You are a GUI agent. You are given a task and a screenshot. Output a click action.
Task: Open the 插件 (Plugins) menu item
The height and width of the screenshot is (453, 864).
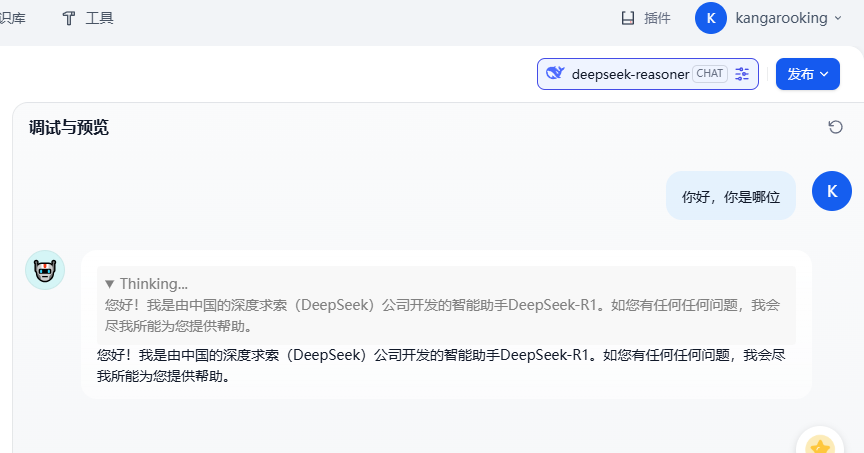click(x=646, y=18)
